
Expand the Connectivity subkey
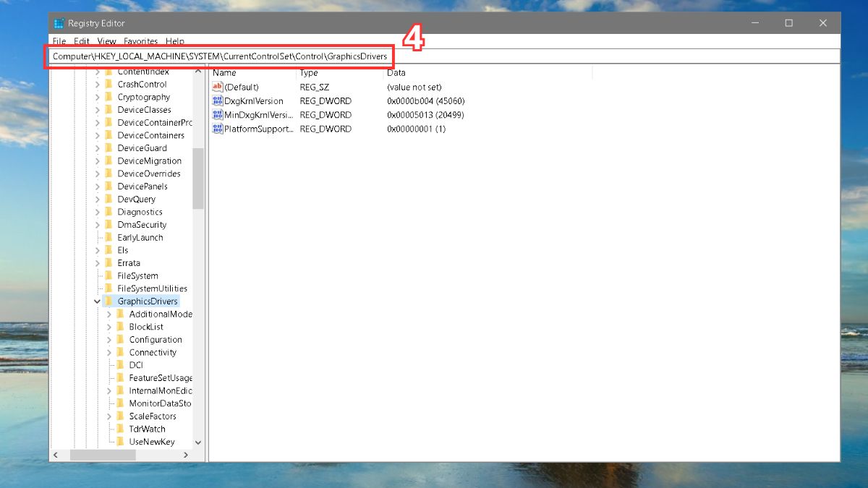(110, 352)
